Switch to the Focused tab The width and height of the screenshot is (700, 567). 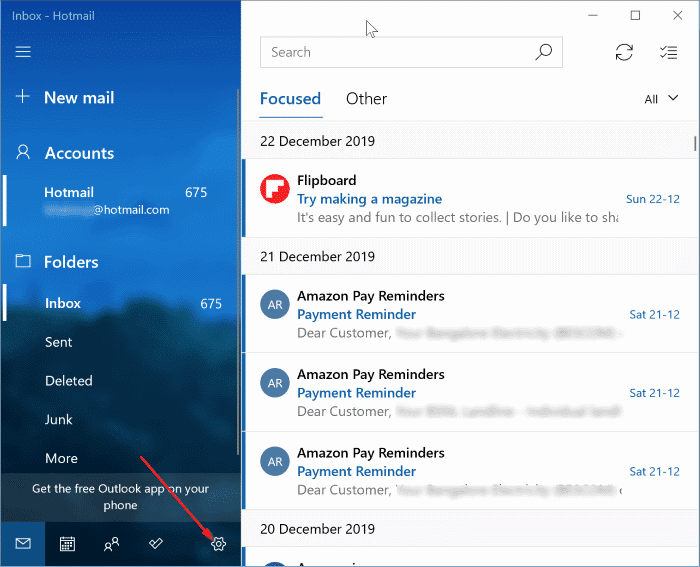tap(291, 99)
